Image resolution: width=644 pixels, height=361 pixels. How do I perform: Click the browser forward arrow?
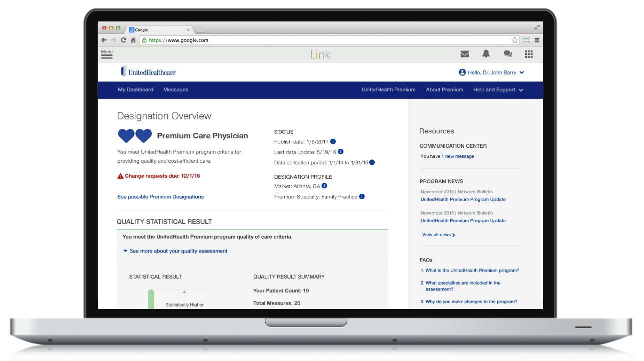113,40
